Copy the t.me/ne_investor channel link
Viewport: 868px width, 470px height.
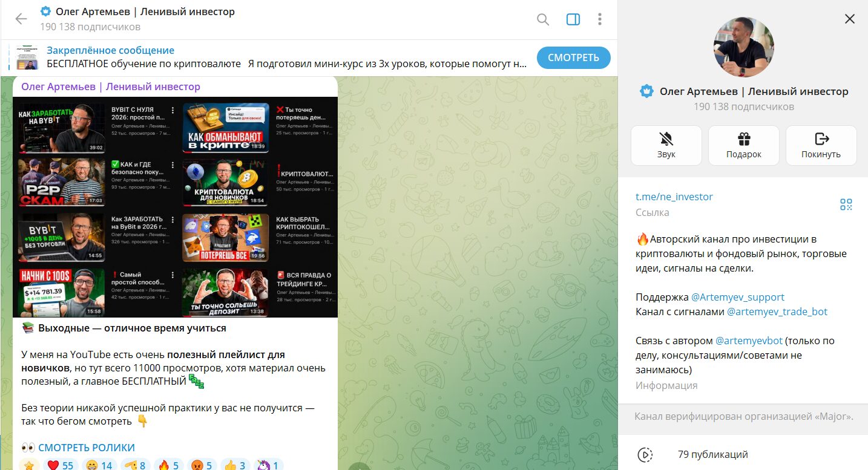pyautogui.click(x=674, y=197)
